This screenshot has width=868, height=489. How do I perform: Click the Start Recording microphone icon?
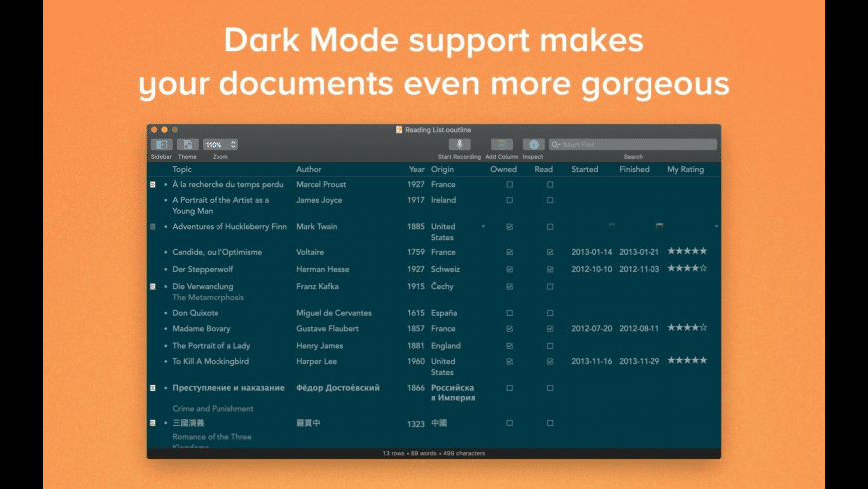[459, 144]
